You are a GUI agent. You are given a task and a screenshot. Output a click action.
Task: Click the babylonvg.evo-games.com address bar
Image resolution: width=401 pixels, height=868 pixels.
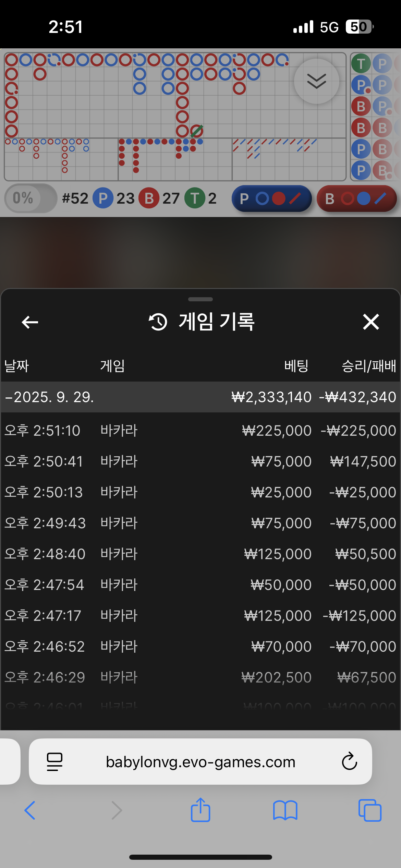(x=200, y=762)
